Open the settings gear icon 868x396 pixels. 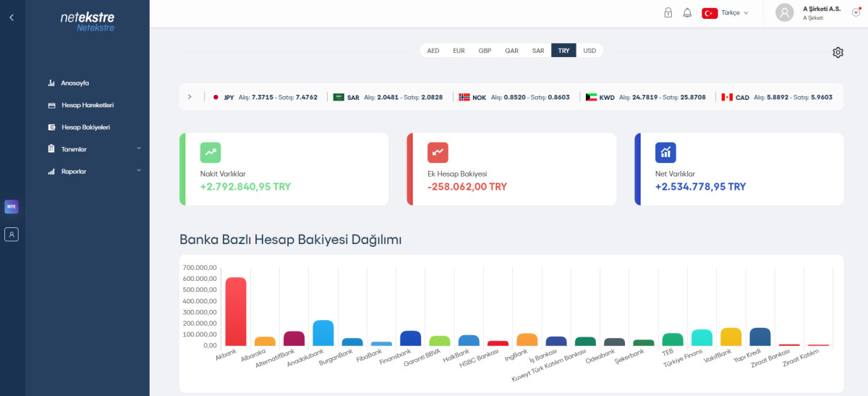pos(838,52)
